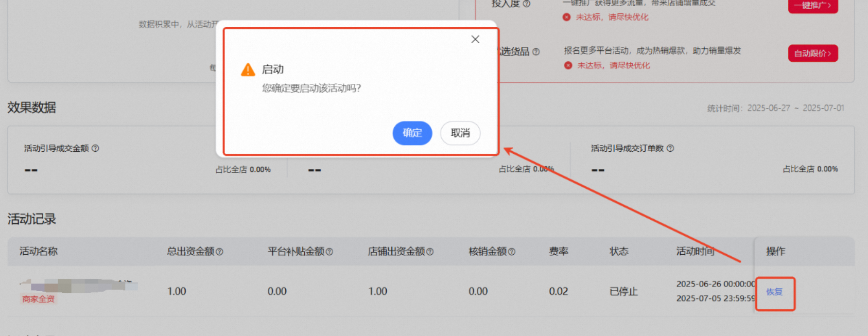Click the help icon next to 投入度
The width and height of the screenshot is (868, 336).
pos(527,4)
